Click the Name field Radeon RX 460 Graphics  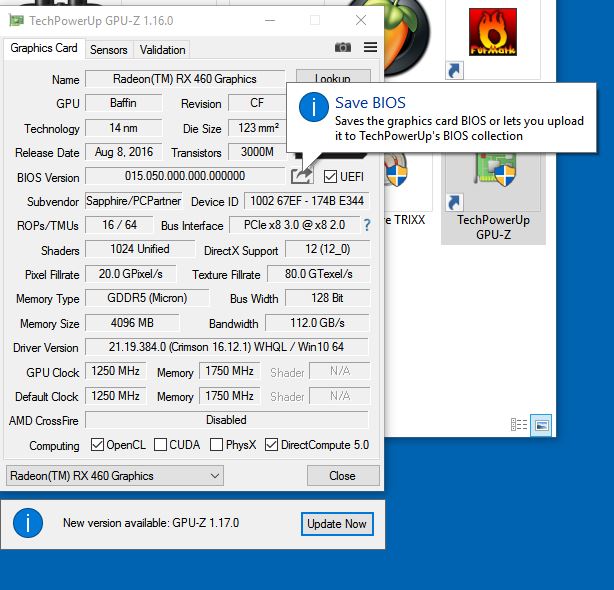click(x=185, y=79)
